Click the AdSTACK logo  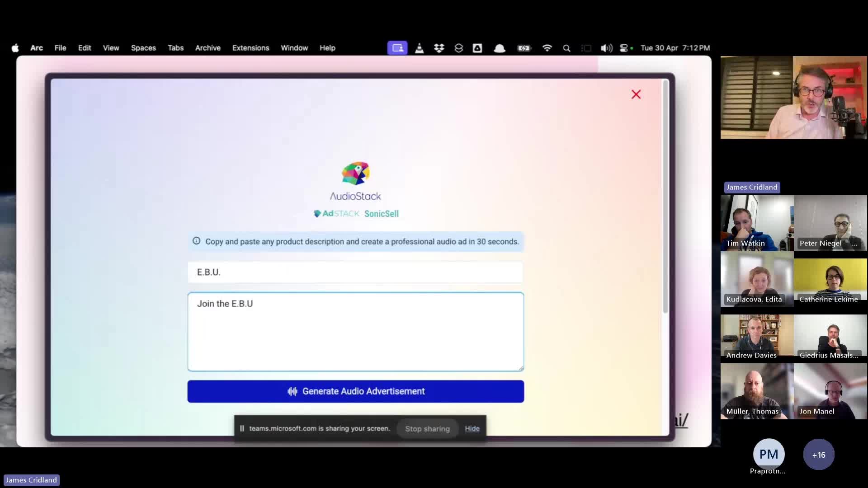[x=337, y=214]
